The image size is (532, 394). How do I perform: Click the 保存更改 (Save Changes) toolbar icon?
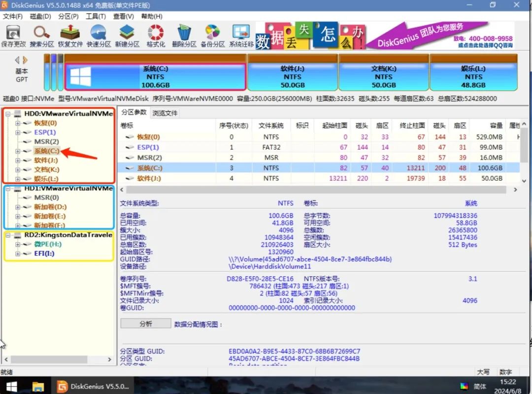13,35
